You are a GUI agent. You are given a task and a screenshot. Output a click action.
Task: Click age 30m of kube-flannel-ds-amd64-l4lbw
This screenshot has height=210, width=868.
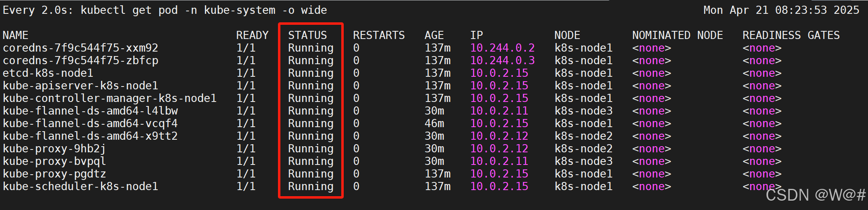pyautogui.click(x=434, y=111)
